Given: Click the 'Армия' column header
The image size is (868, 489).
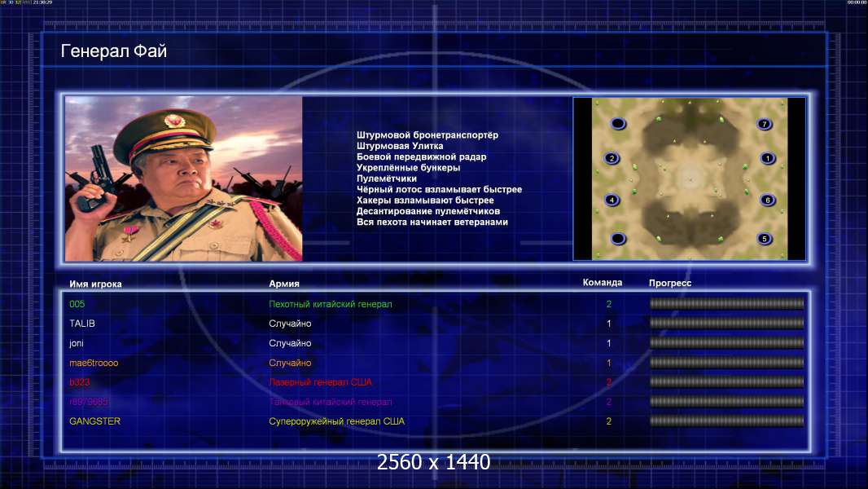Looking at the screenshot, I should (284, 284).
